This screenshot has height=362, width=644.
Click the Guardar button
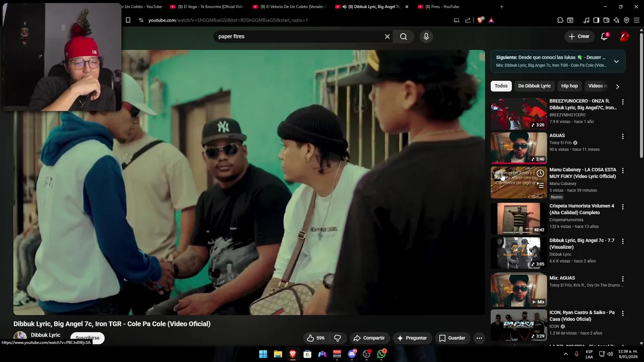tap(452, 338)
